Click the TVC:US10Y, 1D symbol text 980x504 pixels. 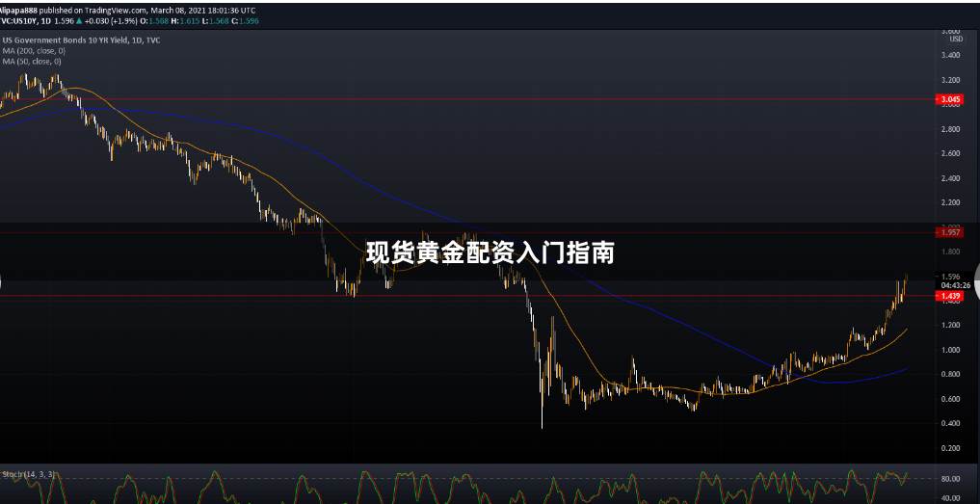25,20
